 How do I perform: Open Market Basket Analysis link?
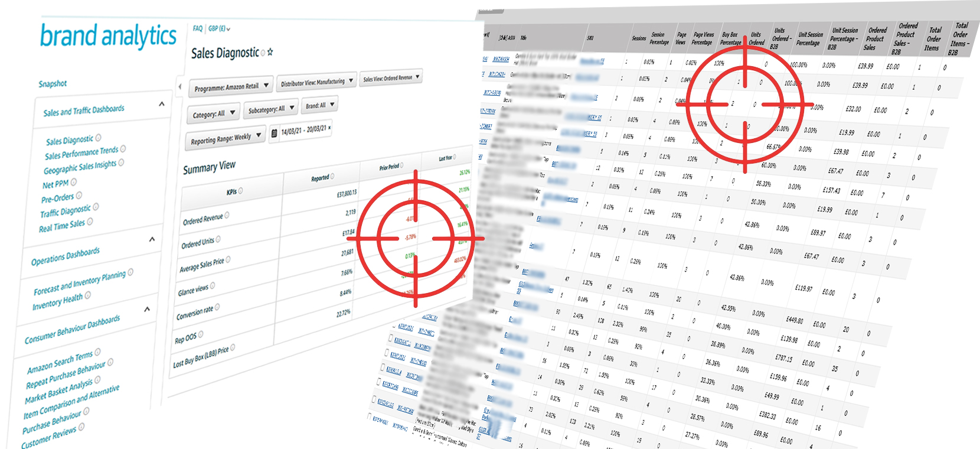point(58,391)
